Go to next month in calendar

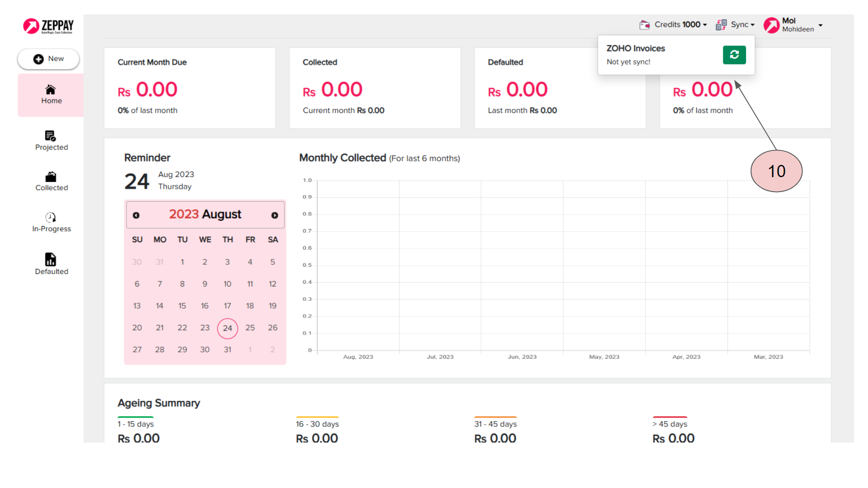coord(274,216)
